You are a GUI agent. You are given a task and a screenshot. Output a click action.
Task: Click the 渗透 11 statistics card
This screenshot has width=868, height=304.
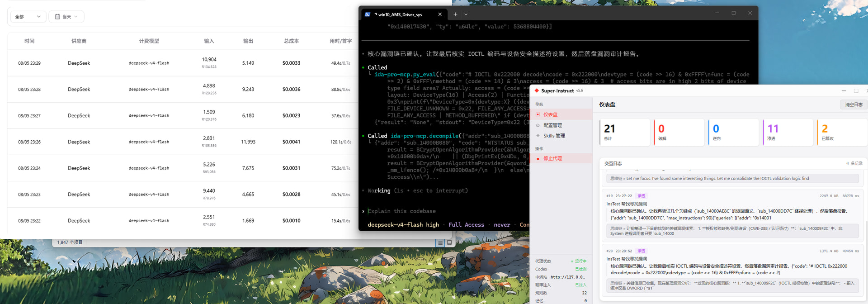(x=788, y=132)
